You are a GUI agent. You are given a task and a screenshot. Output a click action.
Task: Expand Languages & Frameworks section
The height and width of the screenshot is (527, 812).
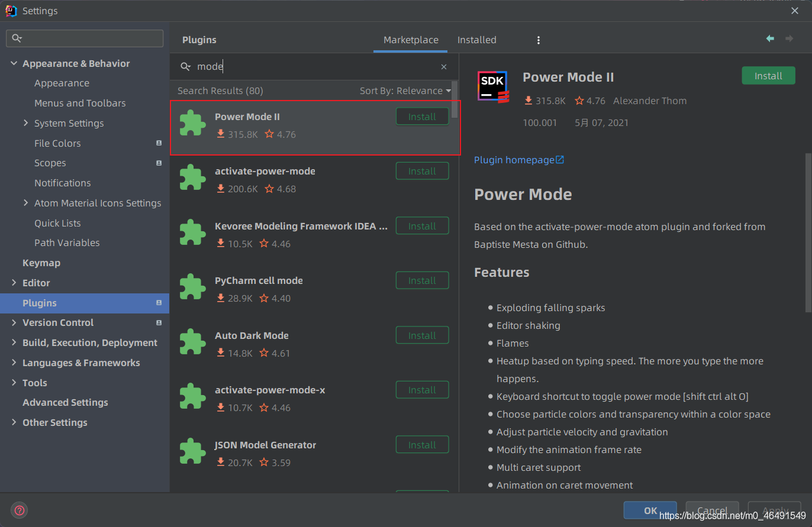14,363
